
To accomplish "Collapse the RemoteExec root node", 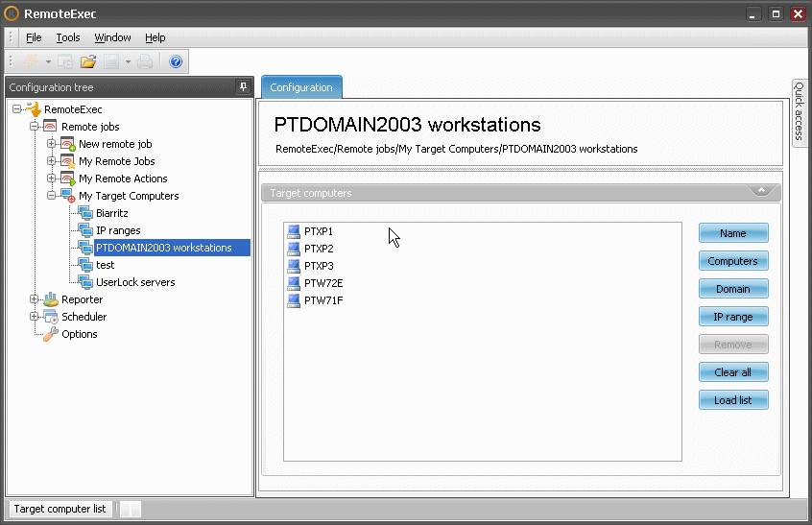I will pos(16,109).
